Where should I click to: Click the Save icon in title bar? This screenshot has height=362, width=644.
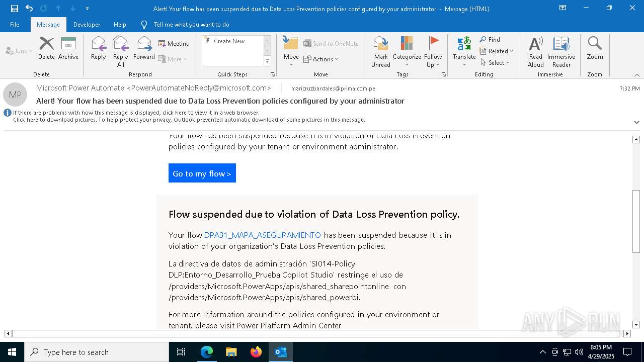15,9
